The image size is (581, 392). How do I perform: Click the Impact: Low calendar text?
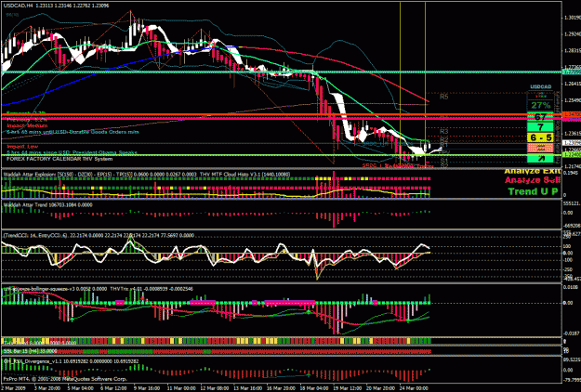22,147
